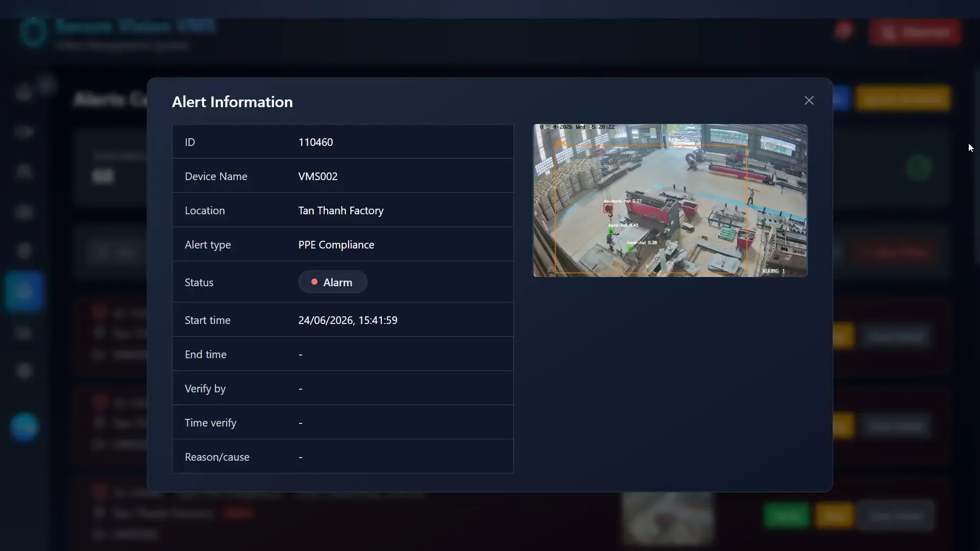This screenshot has width=980, height=551.
Task: Click the blurred green button at bottom right
Action: (787, 515)
